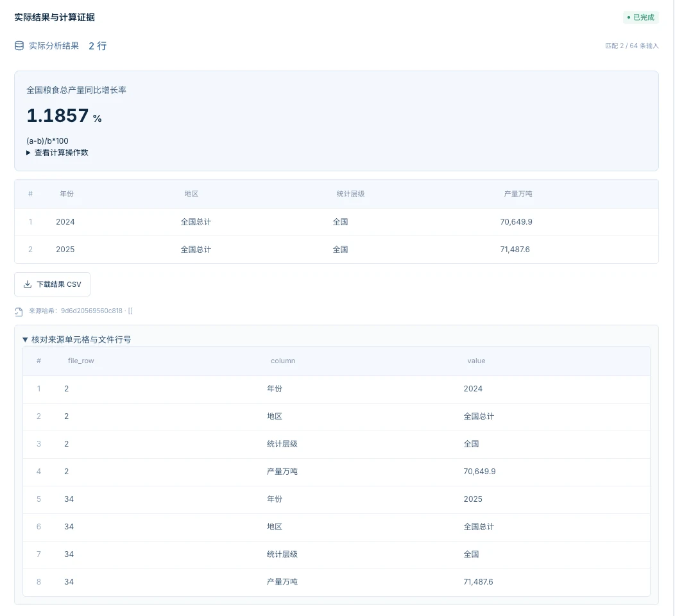Click the 1.1857 % growth rate value
The height and width of the screenshot is (616, 675).
click(x=64, y=116)
